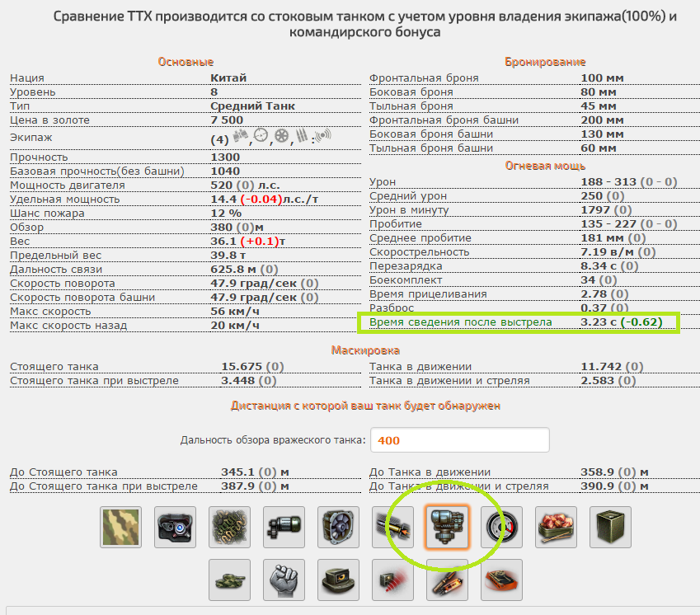This screenshot has height=615, width=700.
Task: Select the Brothers in Arms fist icon
Action: click(x=284, y=580)
